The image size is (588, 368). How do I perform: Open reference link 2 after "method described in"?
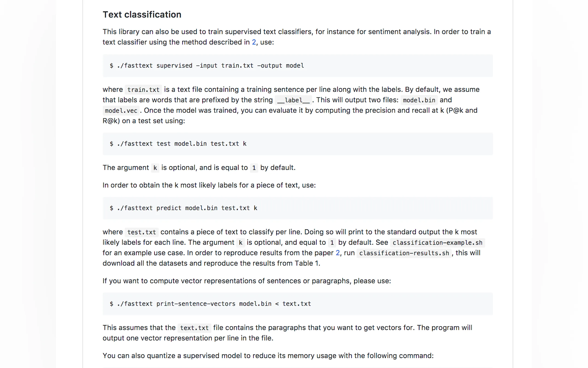coord(254,42)
